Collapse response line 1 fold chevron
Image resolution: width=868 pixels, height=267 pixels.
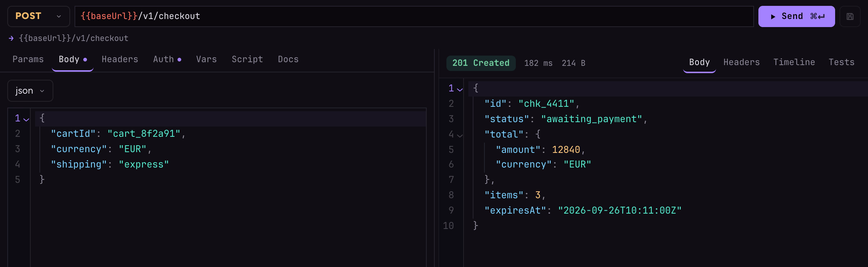click(460, 89)
